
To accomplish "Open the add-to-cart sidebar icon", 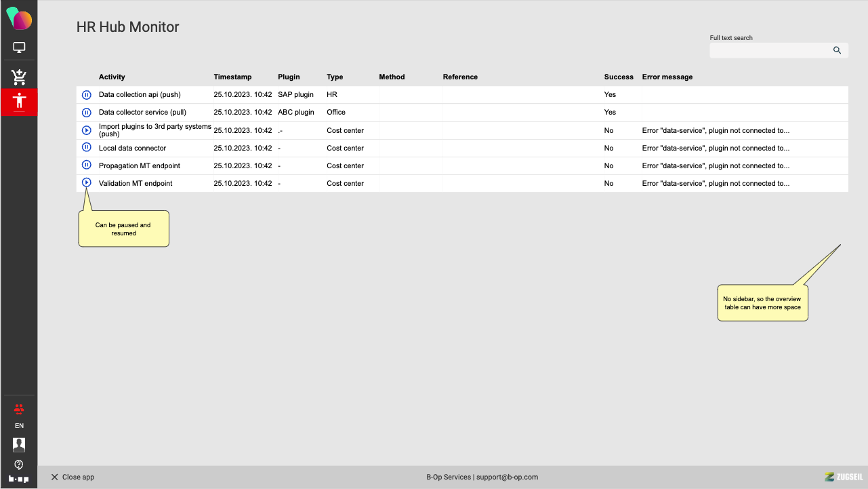I will coord(19,76).
